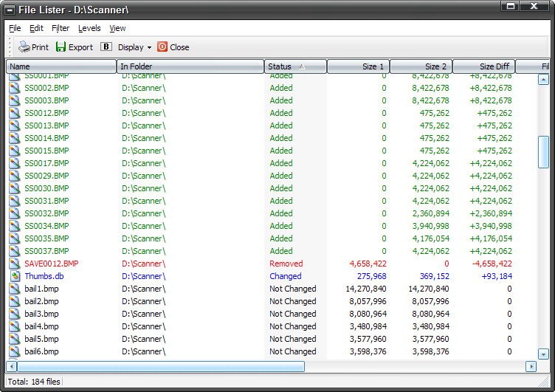
Task: Open the File menu
Action: (x=15, y=28)
